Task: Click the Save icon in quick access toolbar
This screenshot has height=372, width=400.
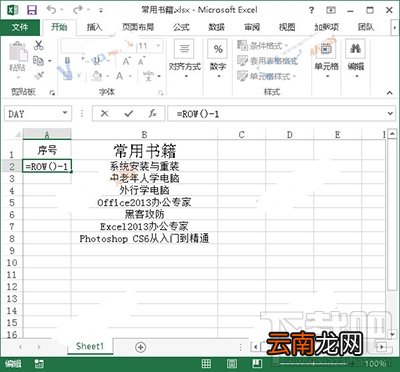Action: coord(32,10)
